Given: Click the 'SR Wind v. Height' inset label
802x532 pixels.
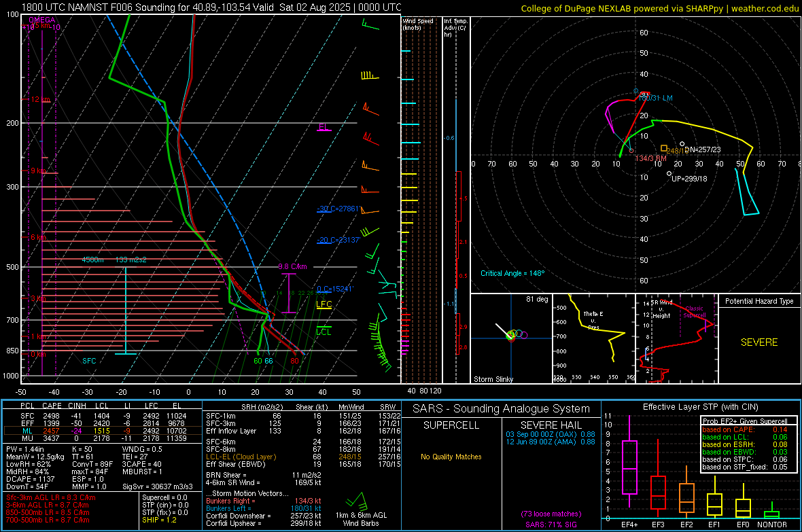Looking at the screenshot, I should (661, 309).
